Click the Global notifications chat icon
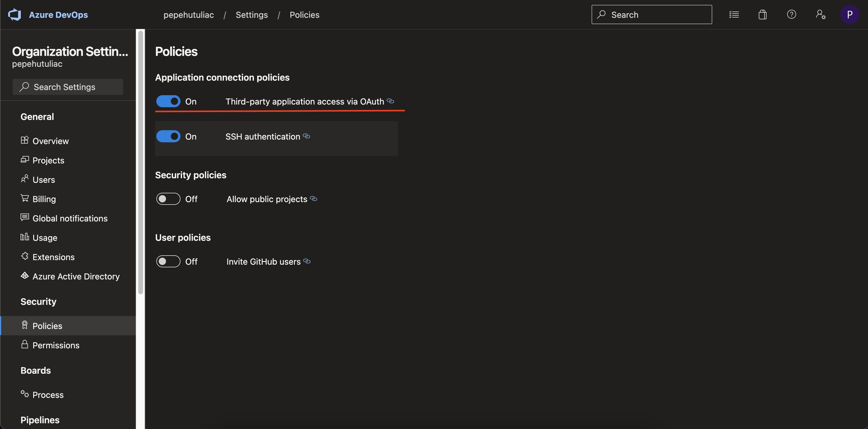868x429 pixels. coord(25,217)
